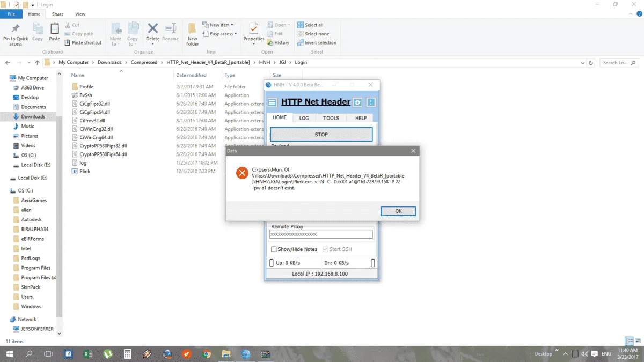This screenshot has width=644, height=362.
Task: Toggle Start SSH checkbox
Action: (325, 249)
